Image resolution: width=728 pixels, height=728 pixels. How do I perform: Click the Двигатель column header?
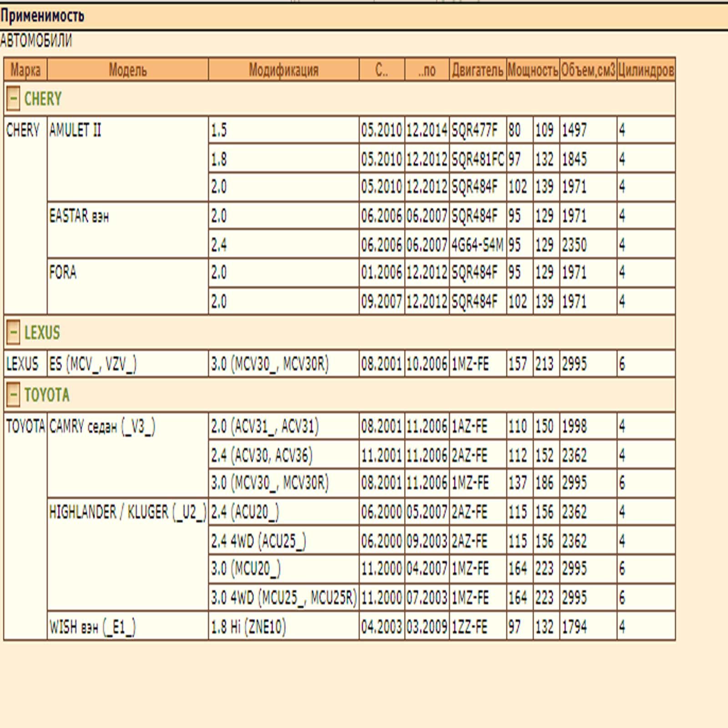pyautogui.click(x=478, y=70)
